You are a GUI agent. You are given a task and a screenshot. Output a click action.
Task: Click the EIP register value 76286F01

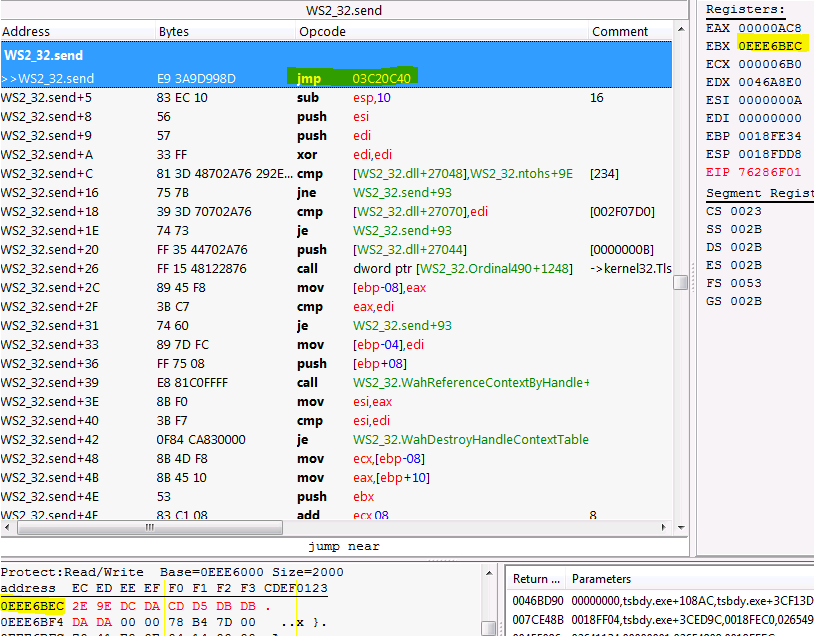(x=770, y=173)
